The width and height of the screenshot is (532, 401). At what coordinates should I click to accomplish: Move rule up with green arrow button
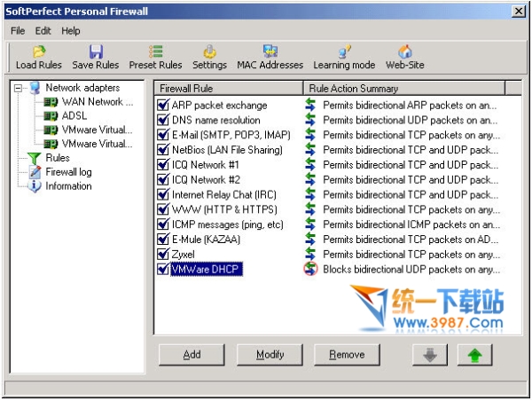474,355
